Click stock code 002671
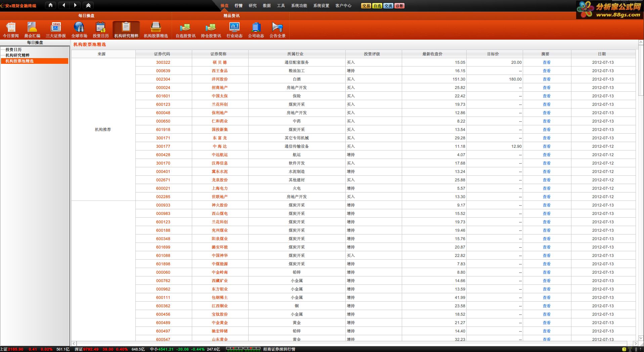Image resolution: width=644 pixels, height=352 pixels. click(163, 180)
